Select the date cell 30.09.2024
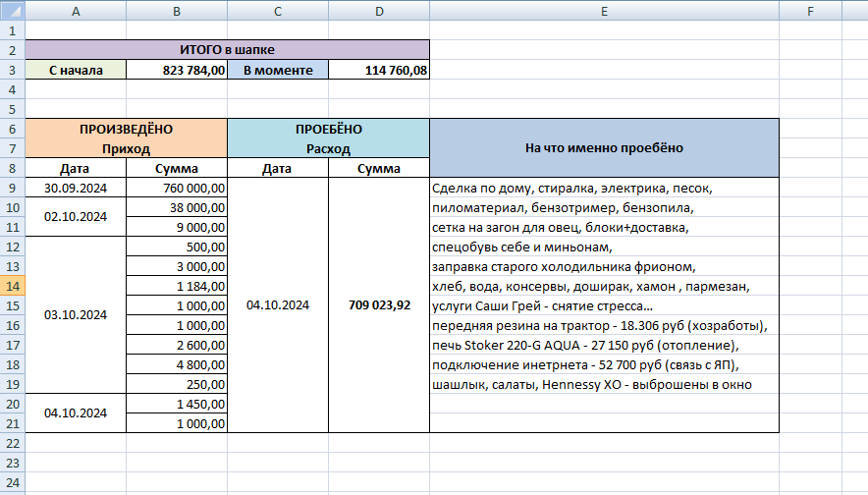The image size is (868, 495). point(76,188)
